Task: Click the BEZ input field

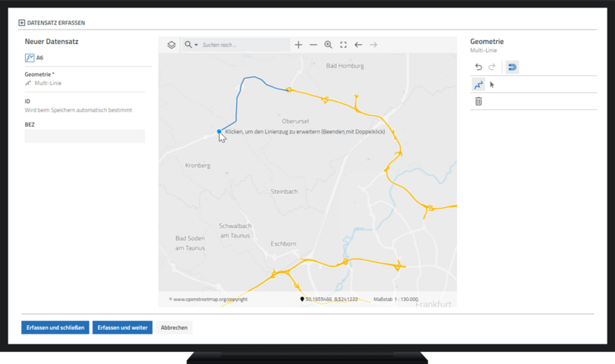Action: (85, 136)
